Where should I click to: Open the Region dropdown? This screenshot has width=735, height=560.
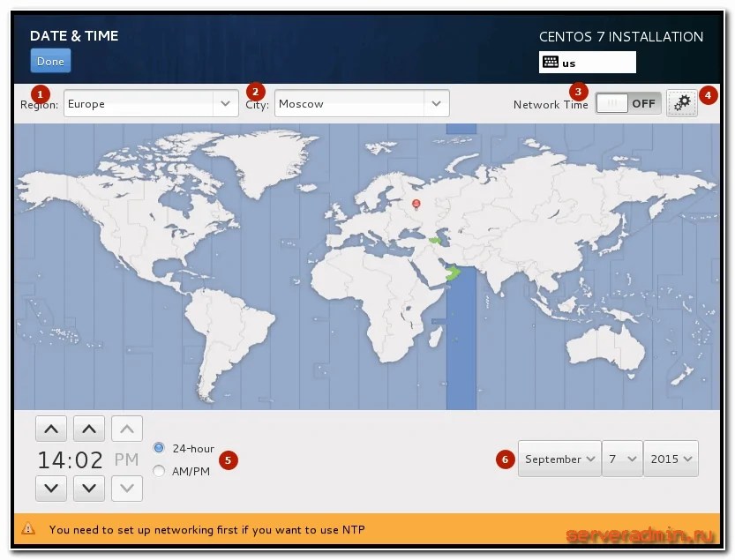coord(150,103)
